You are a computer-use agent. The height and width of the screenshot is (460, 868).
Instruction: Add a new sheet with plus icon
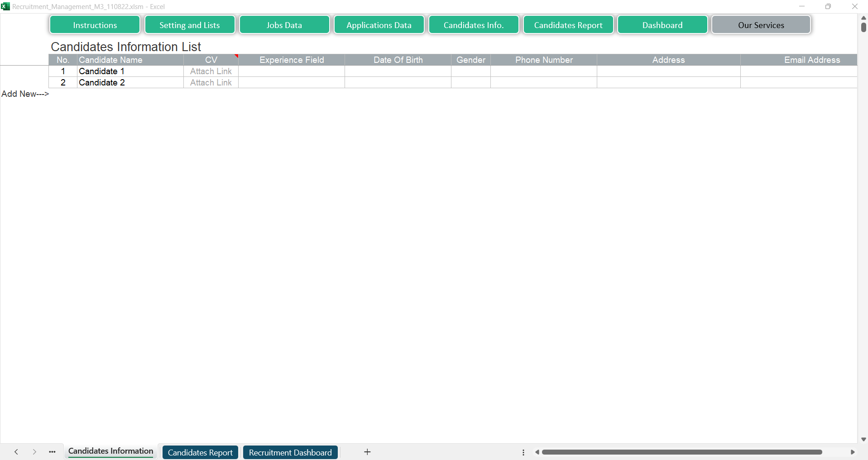coord(367,452)
